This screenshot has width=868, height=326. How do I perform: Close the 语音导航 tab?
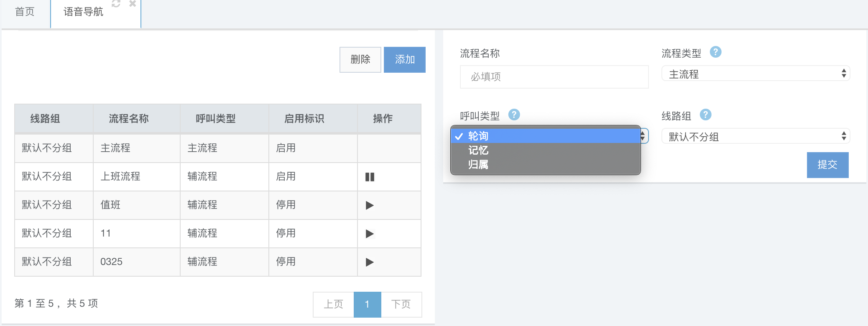[x=133, y=4]
